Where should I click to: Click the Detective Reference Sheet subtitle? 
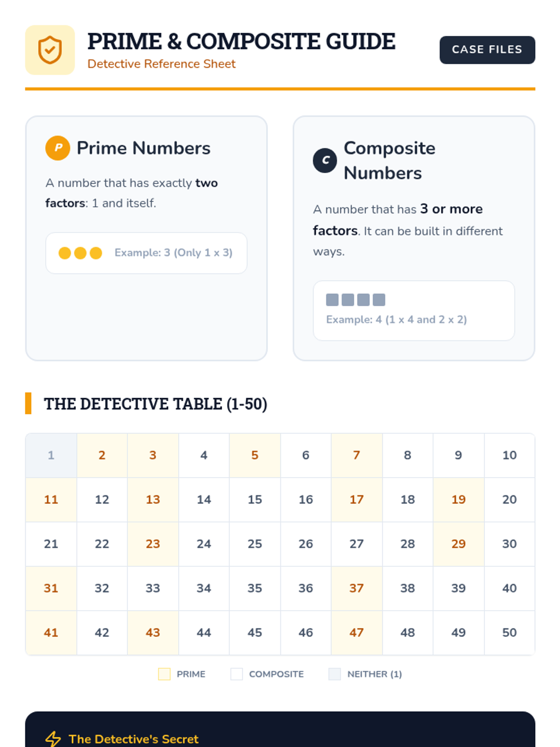pos(161,64)
